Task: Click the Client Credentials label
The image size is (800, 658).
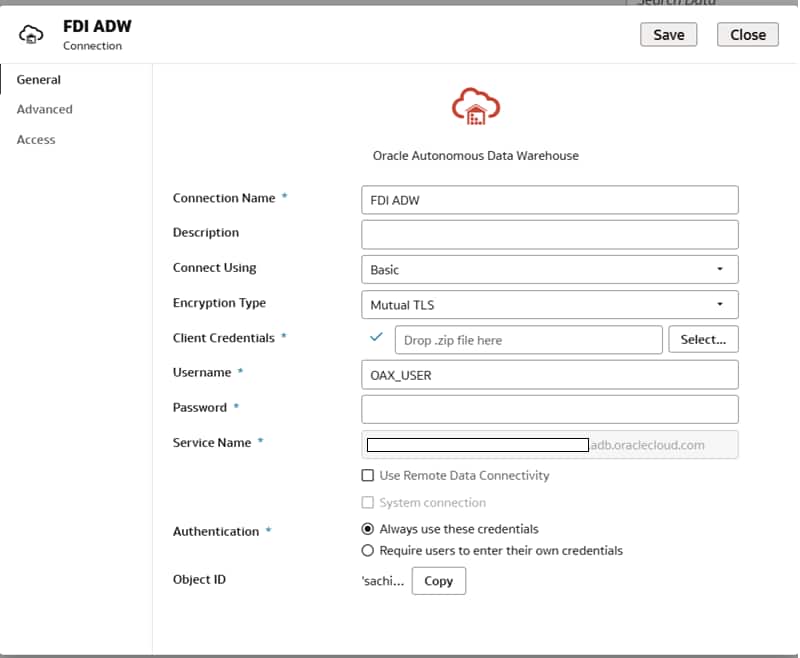Action: tap(223, 338)
